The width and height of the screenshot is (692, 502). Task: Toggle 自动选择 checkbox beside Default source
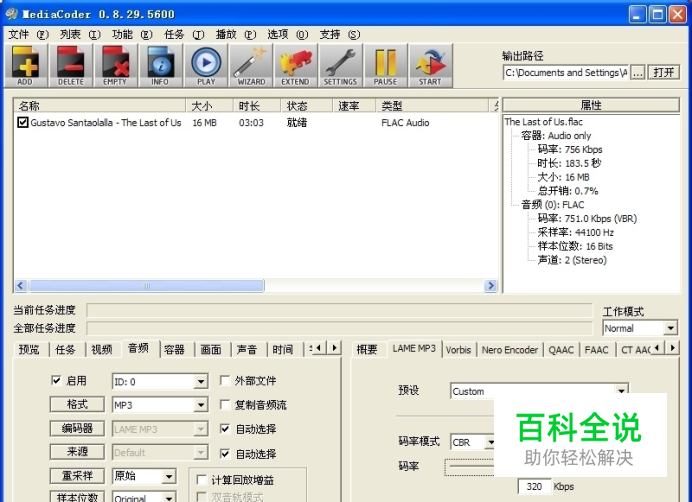pos(225,453)
